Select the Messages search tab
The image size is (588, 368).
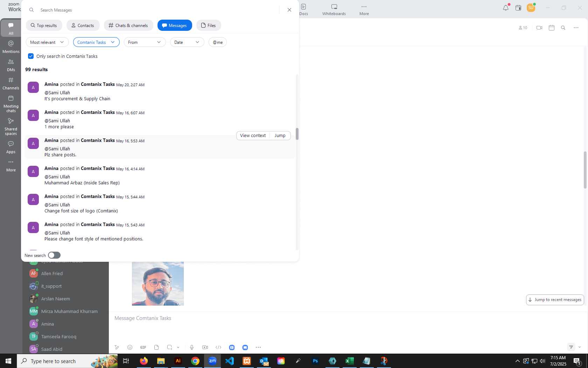175,25
